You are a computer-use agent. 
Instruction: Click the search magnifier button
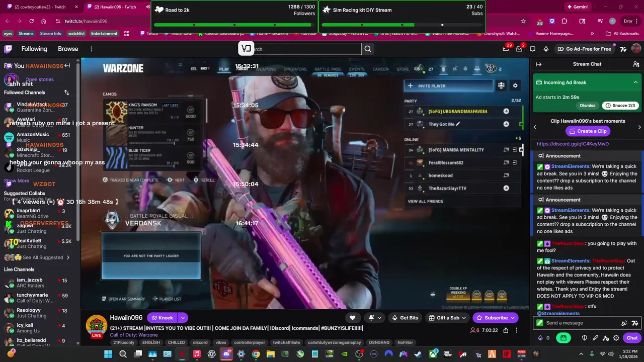368,49
